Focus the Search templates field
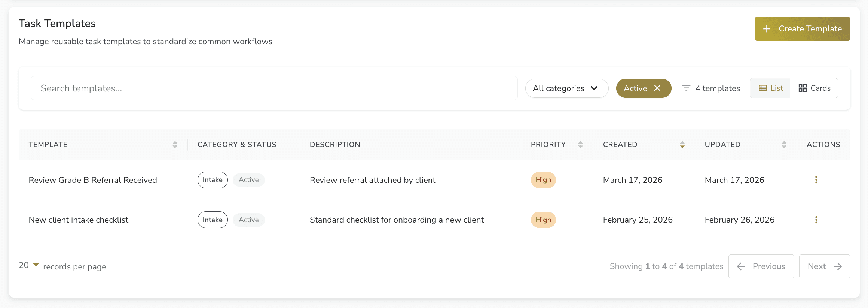The width and height of the screenshot is (868, 308). point(274,88)
